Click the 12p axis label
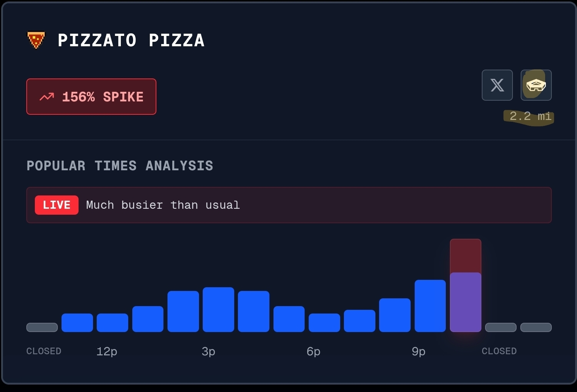The image size is (577, 392). click(107, 351)
